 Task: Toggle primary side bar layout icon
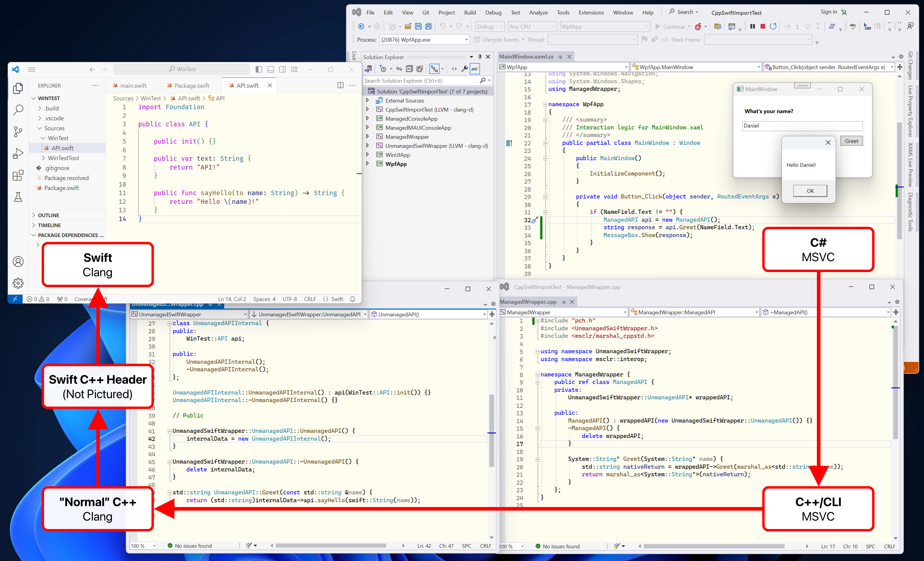(259, 69)
